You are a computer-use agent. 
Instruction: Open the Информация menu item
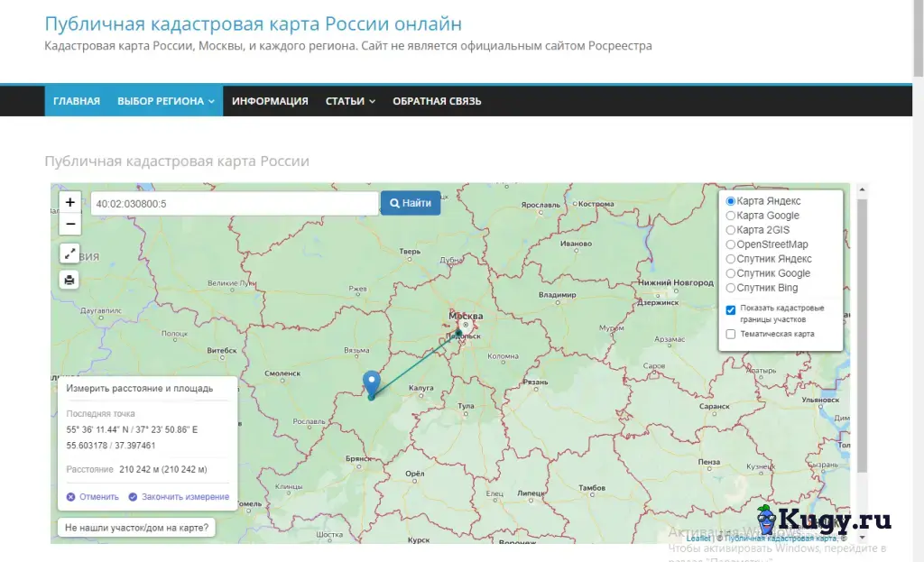point(270,101)
